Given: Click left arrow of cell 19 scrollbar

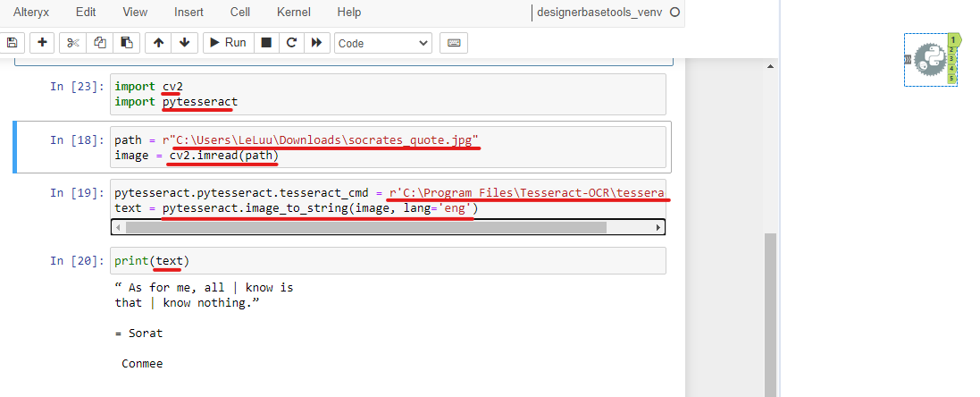Looking at the screenshot, I should [118, 228].
